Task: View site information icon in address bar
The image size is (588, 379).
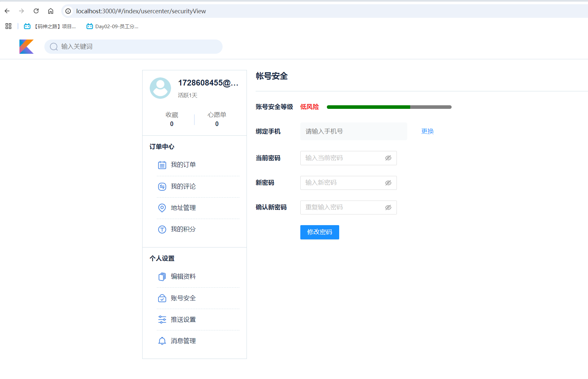Action: click(x=68, y=11)
